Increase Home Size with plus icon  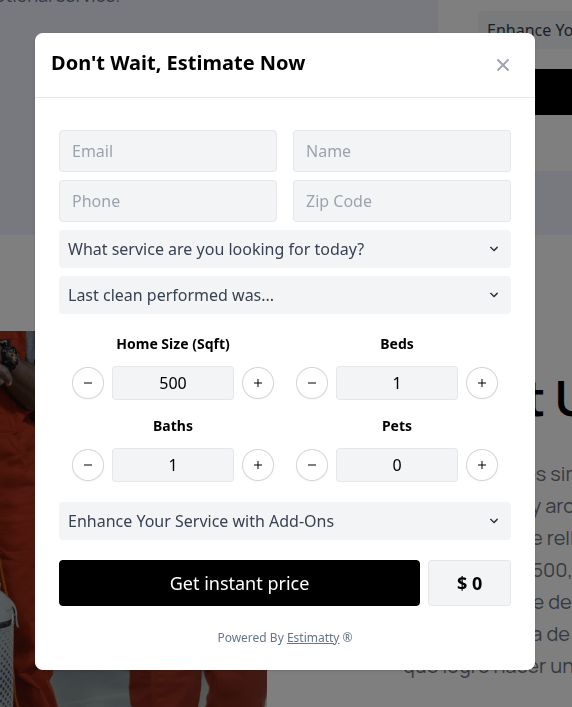[x=258, y=383]
